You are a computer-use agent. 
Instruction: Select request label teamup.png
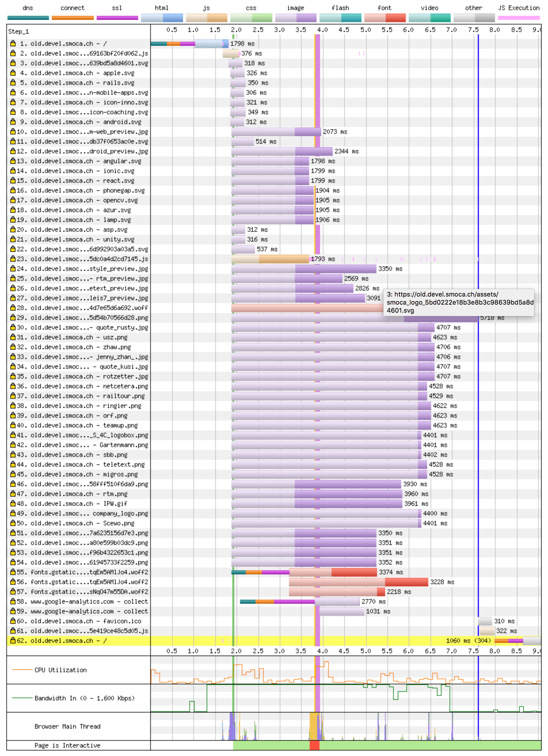pyautogui.click(x=84, y=425)
